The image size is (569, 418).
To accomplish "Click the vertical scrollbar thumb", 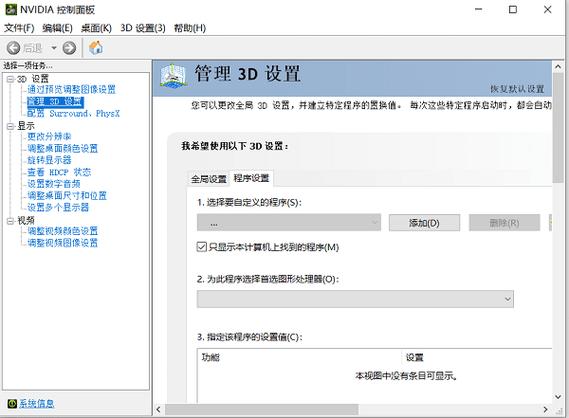I will pyautogui.click(x=558, y=128).
